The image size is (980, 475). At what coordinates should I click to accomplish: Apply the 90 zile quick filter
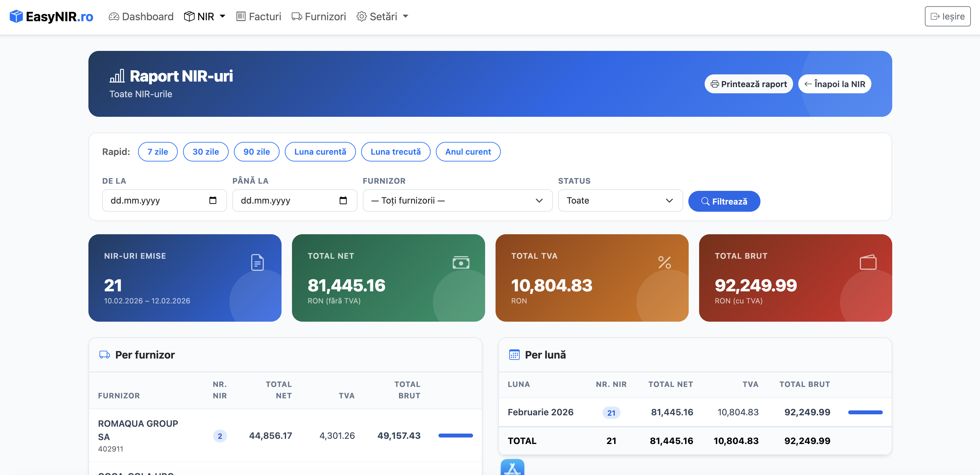pos(256,152)
